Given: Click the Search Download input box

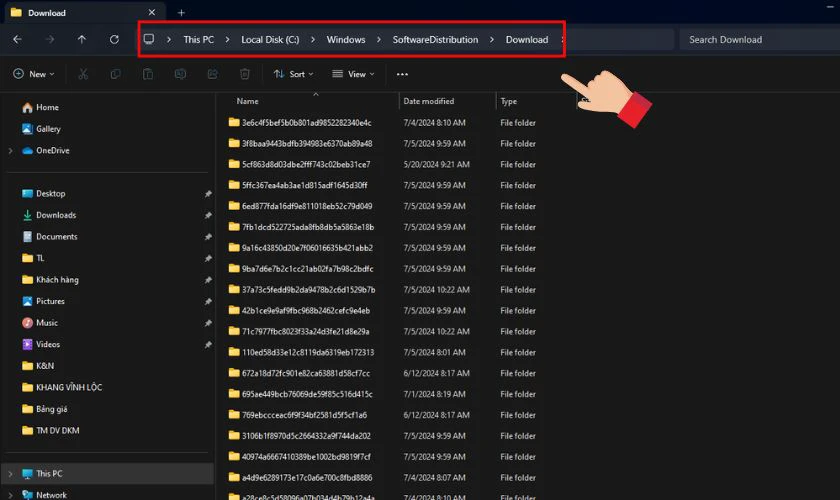Looking at the screenshot, I should [755, 40].
